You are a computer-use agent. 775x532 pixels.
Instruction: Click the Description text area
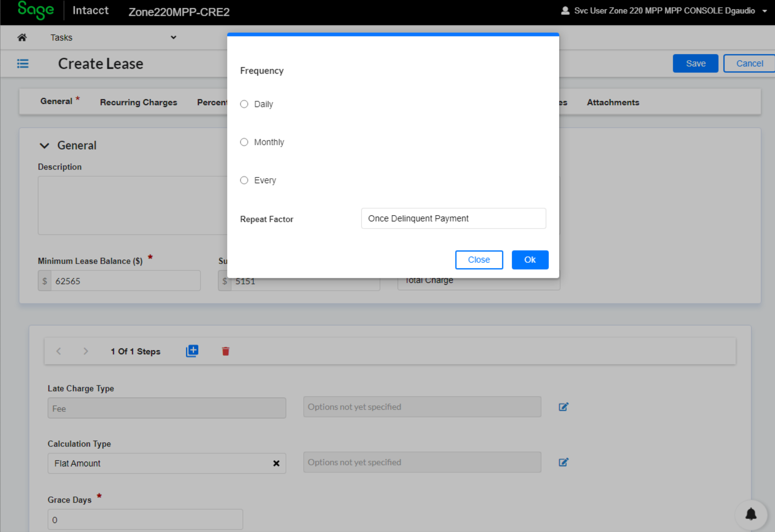[133, 205]
